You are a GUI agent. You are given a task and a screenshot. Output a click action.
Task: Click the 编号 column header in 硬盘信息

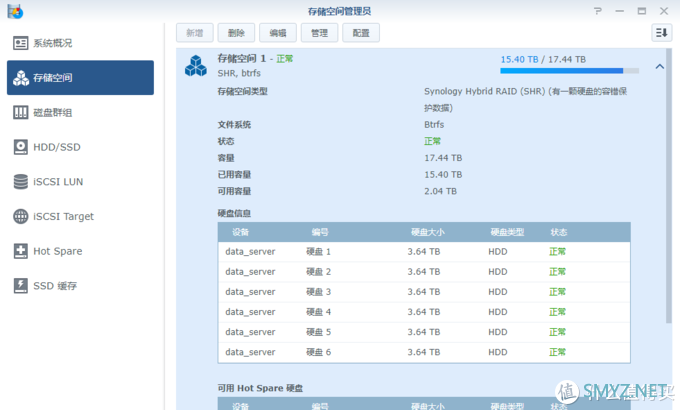pos(320,232)
